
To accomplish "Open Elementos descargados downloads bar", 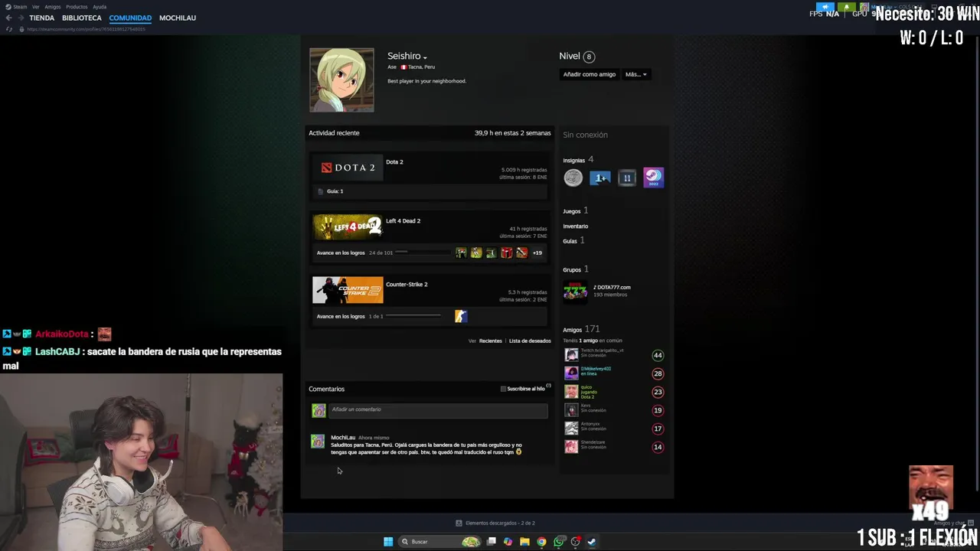I will click(x=495, y=523).
